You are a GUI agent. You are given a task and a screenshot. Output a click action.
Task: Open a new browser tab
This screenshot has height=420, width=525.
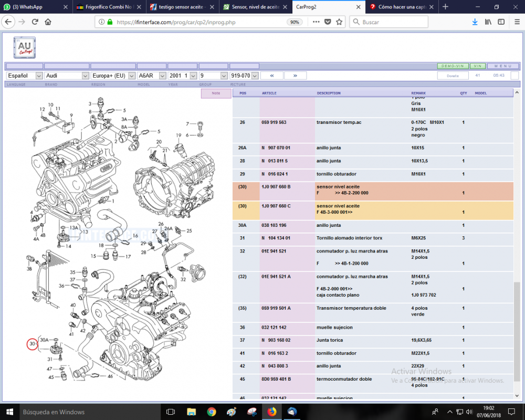point(445,7)
